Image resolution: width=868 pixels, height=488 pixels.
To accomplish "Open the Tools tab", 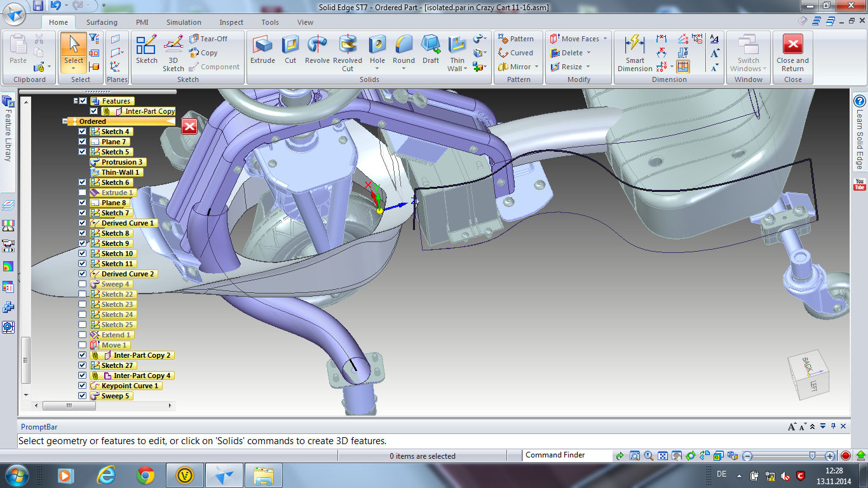I will coord(270,22).
